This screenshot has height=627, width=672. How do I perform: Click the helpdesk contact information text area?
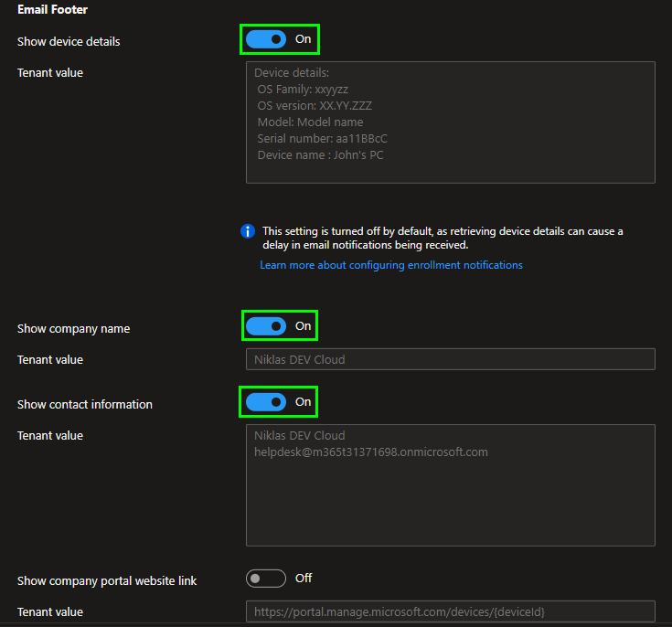(450, 484)
